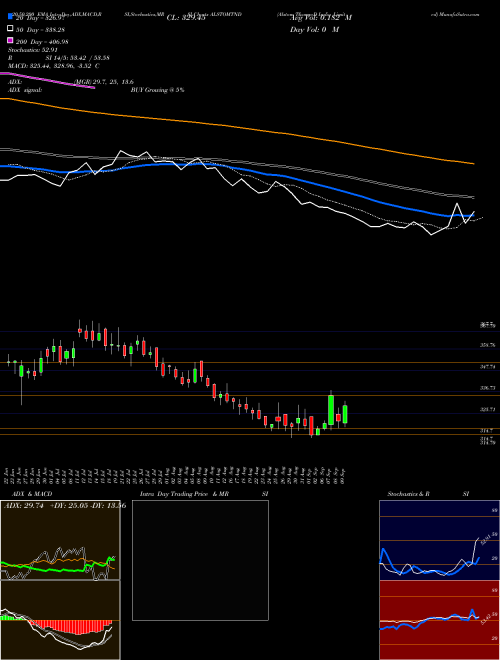This screenshot has width=500, height=660.
Task: Click the blue Stochastics chart panel
Action: click(x=439, y=540)
